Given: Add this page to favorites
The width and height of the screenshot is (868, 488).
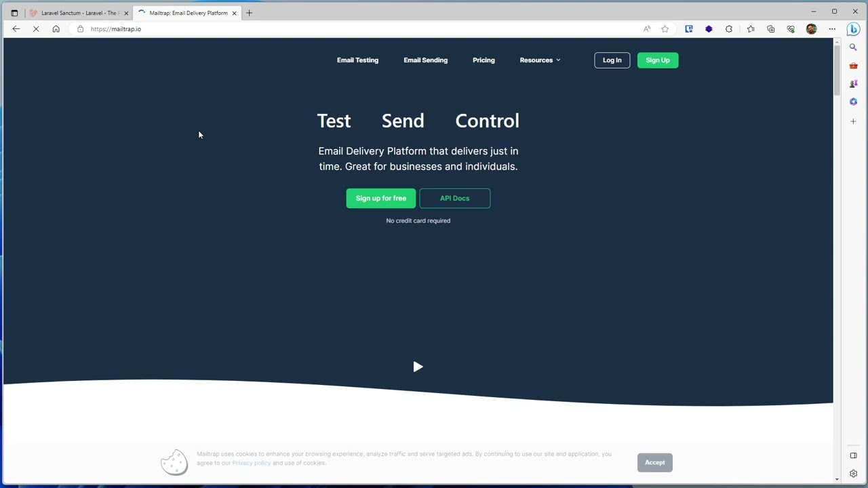Looking at the screenshot, I should [x=665, y=29].
